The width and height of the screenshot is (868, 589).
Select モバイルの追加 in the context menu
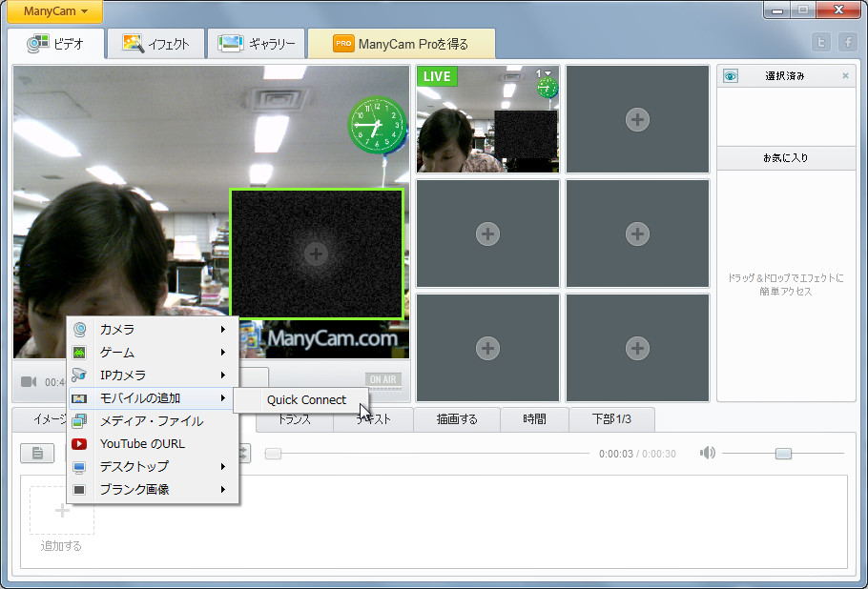[153, 398]
